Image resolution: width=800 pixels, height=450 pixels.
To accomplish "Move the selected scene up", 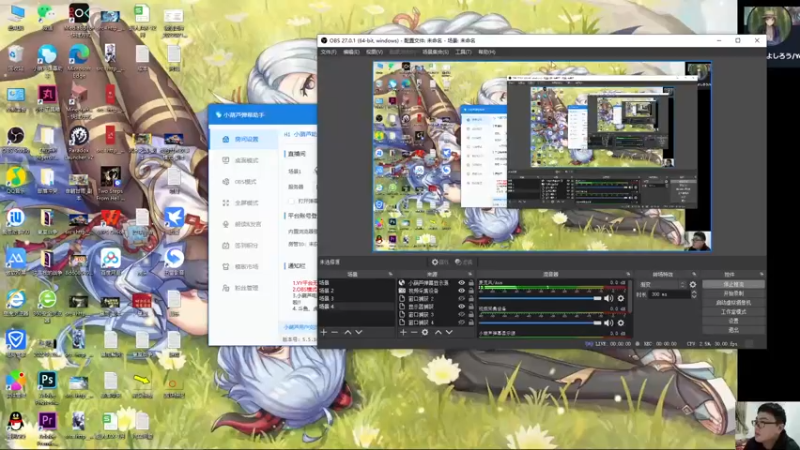I will (347, 332).
